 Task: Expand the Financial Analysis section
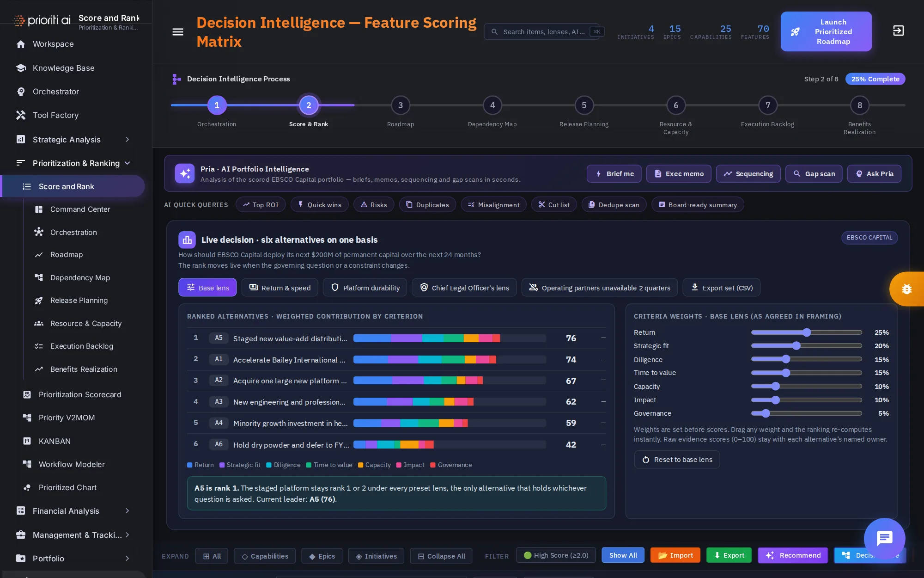127,511
